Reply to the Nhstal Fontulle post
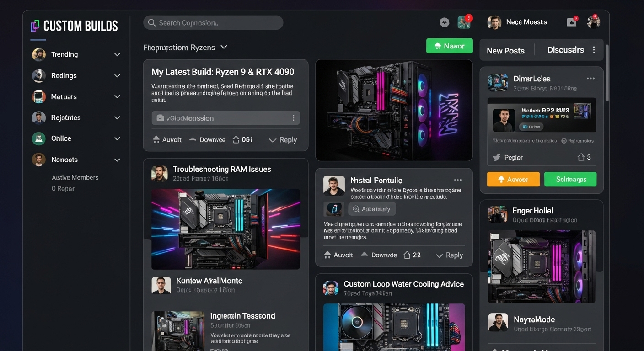Image resolution: width=644 pixels, height=351 pixels. coord(449,255)
